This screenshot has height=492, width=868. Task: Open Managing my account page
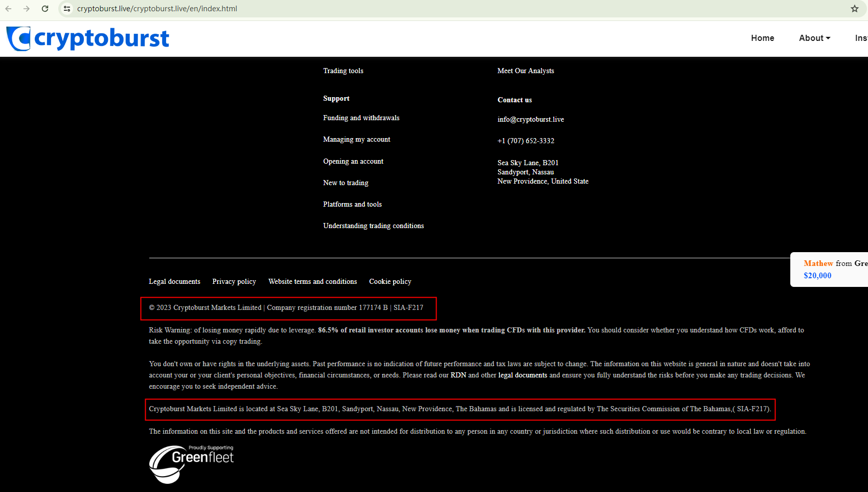[x=357, y=139]
